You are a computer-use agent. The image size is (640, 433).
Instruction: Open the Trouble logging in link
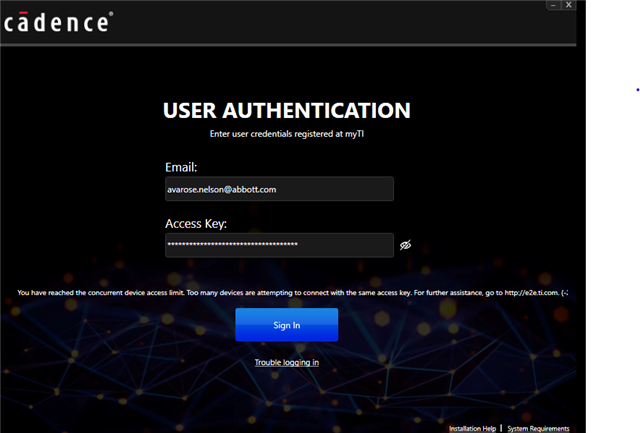[x=287, y=362]
